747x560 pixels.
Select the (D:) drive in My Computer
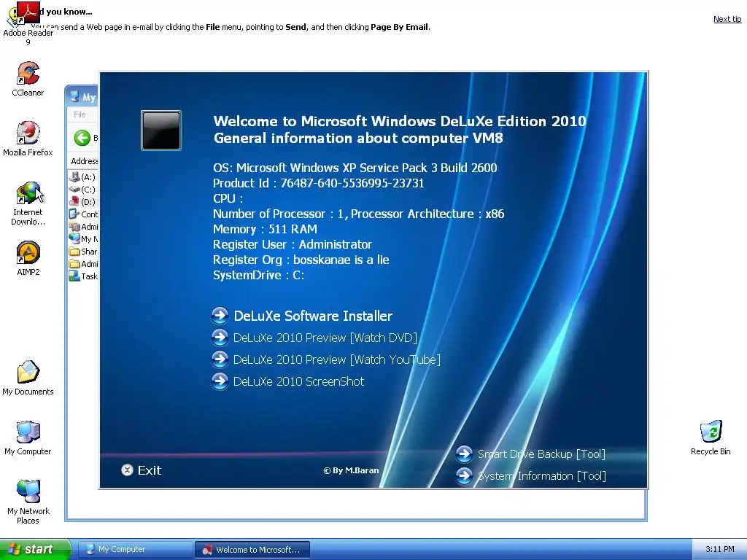pyautogui.click(x=83, y=202)
